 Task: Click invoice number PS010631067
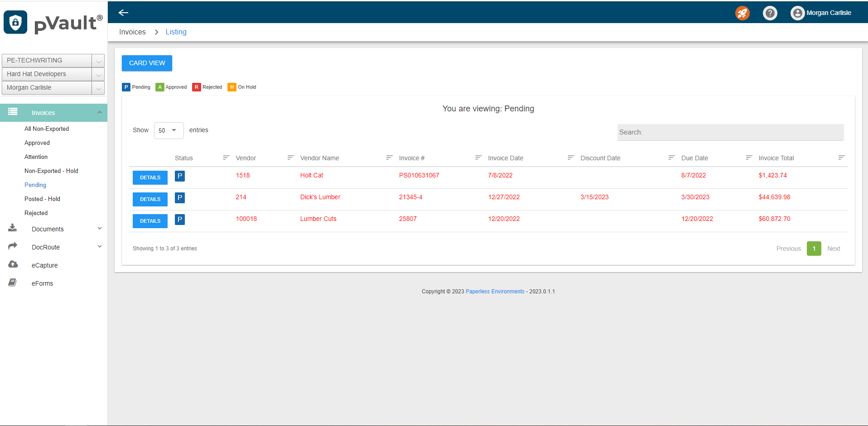coord(419,175)
